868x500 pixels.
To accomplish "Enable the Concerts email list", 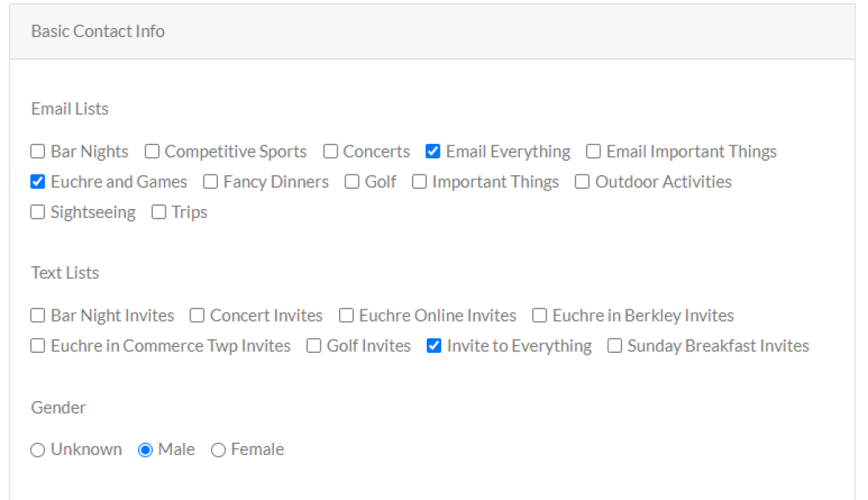I will click(330, 151).
